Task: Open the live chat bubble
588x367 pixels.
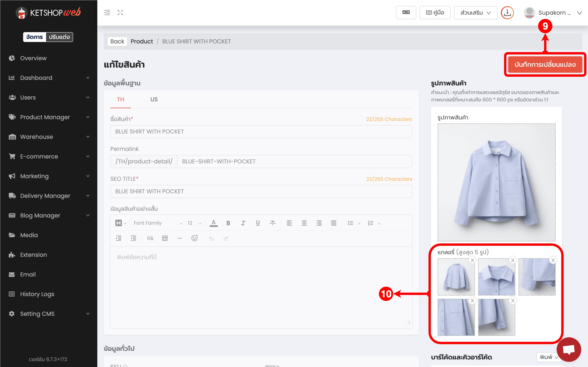Action: (x=569, y=349)
